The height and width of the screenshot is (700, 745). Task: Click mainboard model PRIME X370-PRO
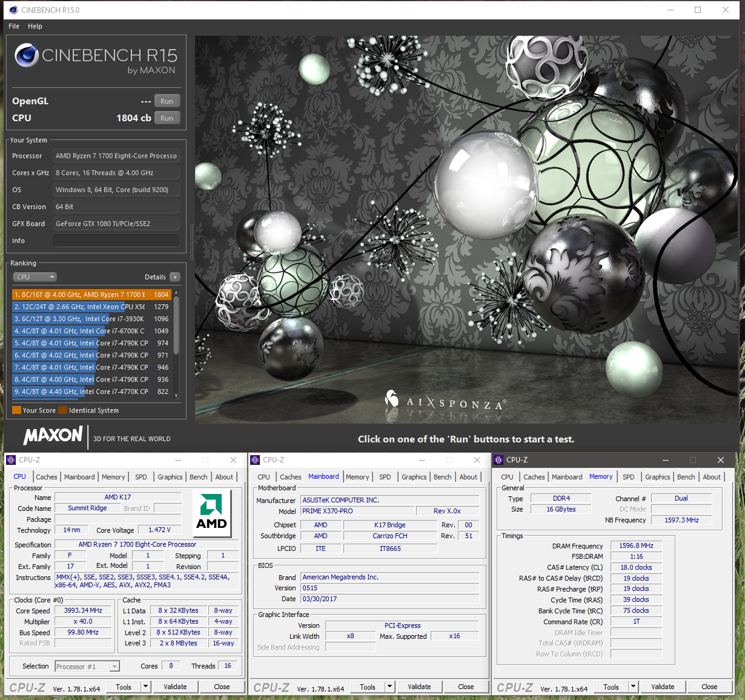point(357,511)
